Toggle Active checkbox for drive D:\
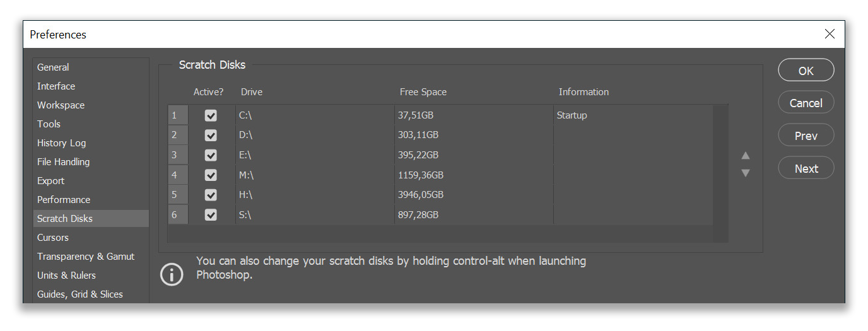Viewport: 868px width, 331px height. coord(211,135)
